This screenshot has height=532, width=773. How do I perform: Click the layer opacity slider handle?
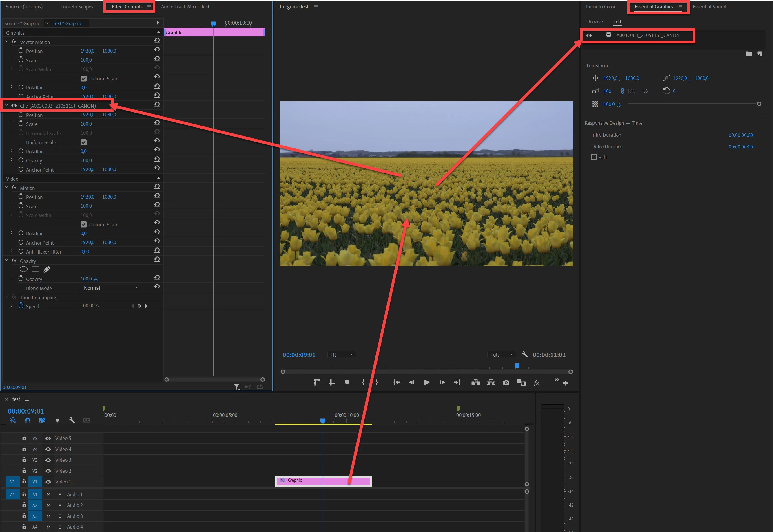point(759,104)
